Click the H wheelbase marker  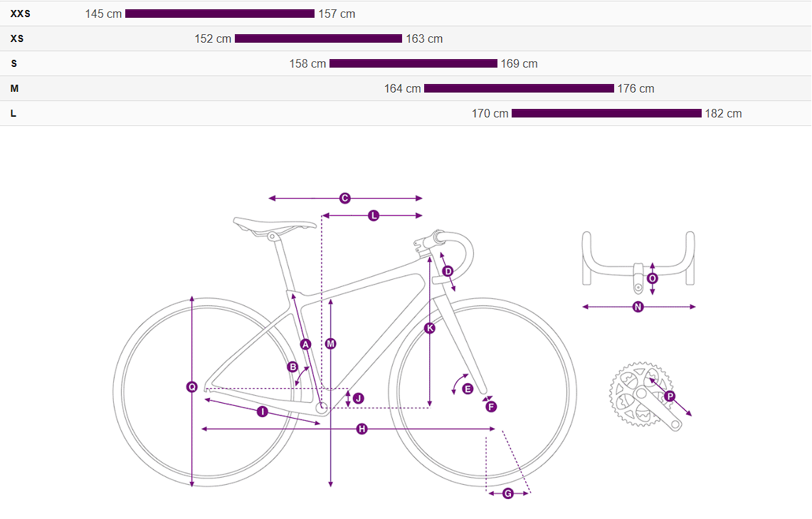coord(362,429)
